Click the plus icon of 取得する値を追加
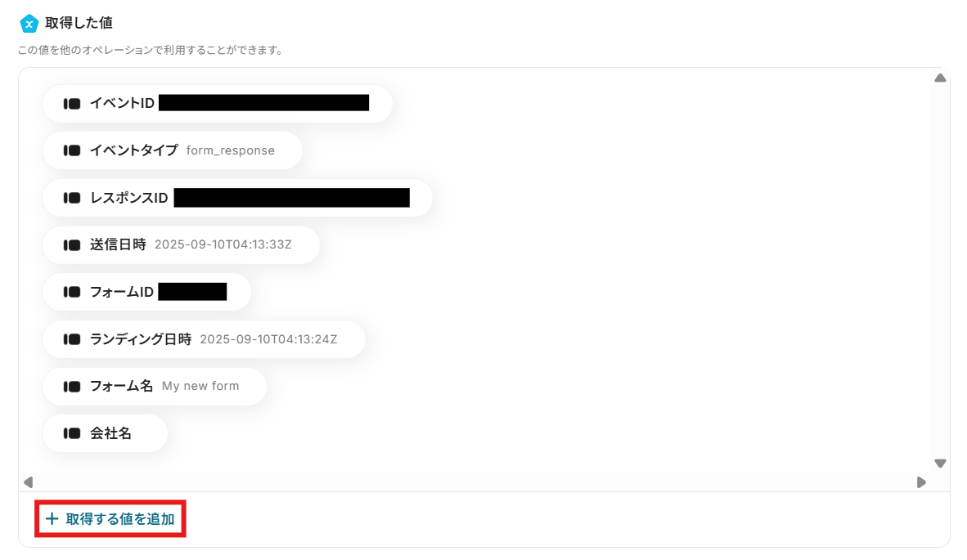 (52, 519)
